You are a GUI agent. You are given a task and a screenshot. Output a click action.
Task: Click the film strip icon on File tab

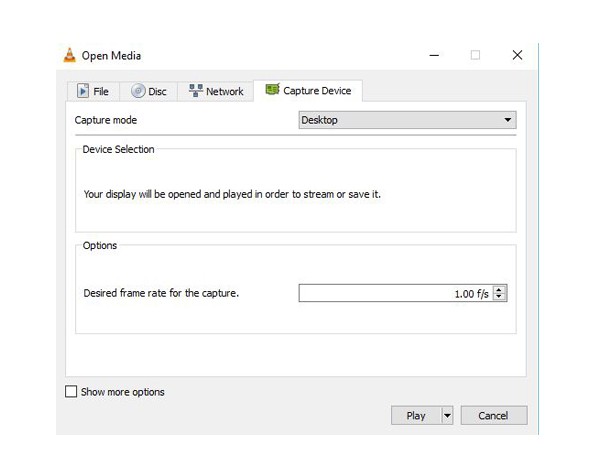point(83,91)
